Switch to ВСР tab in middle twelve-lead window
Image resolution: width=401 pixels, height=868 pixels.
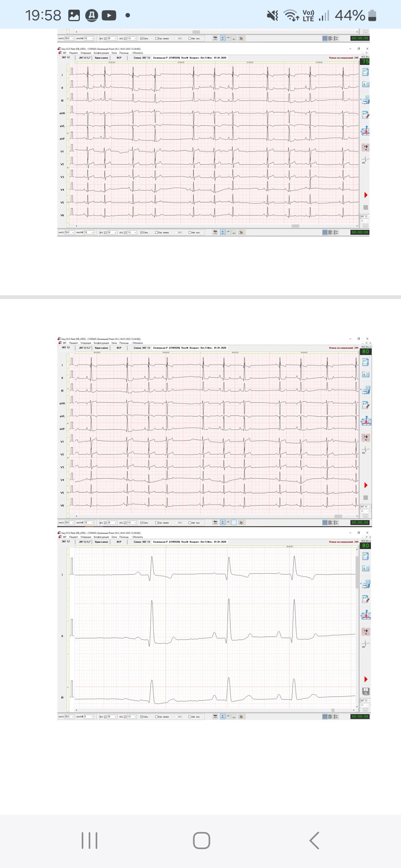119,348
